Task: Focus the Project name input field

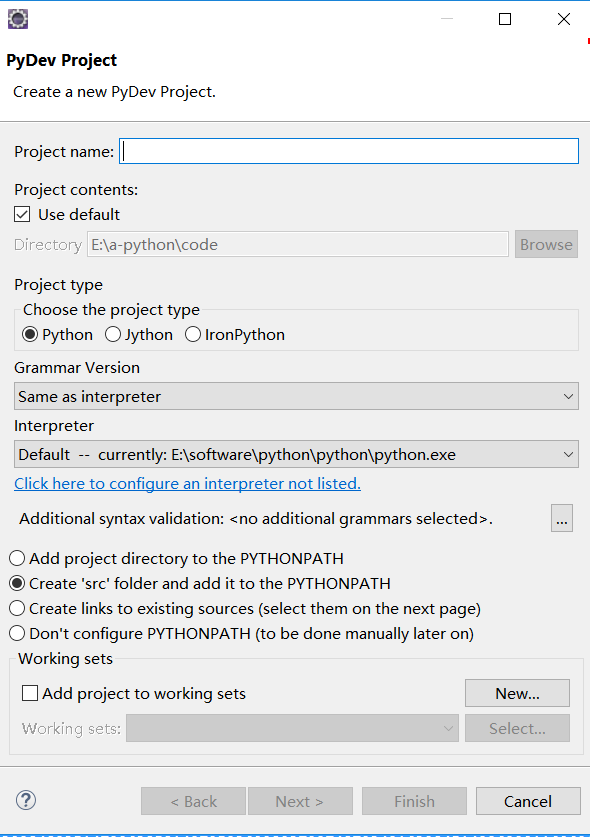Action: pyautogui.click(x=349, y=151)
